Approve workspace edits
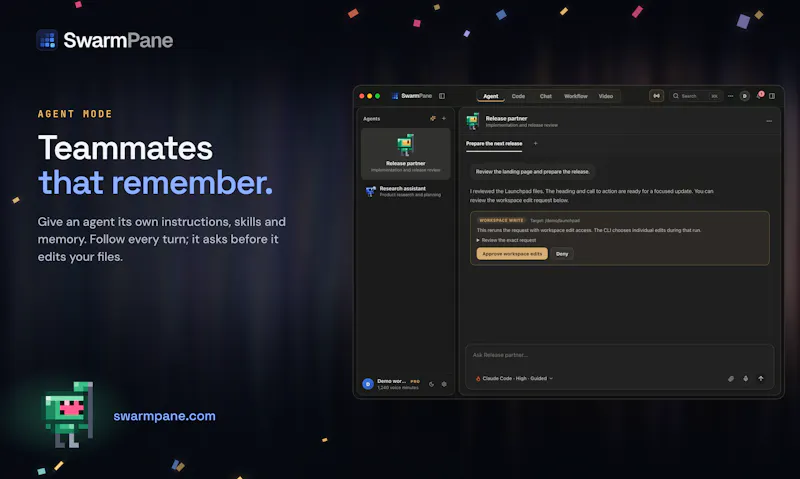 pyautogui.click(x=512, y=254)
